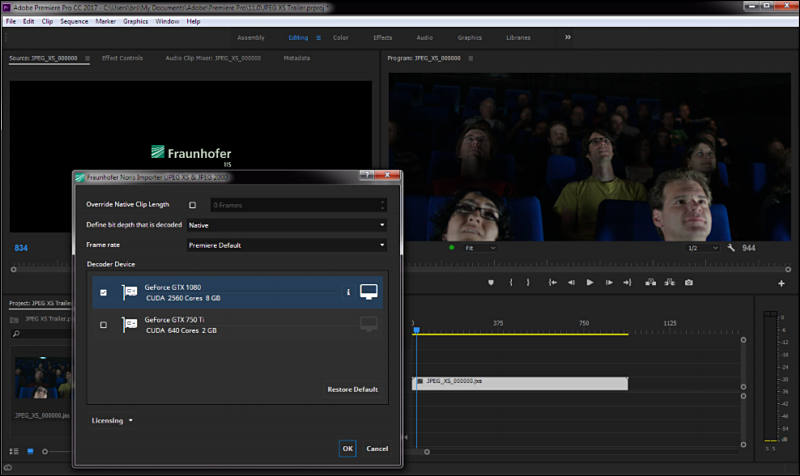The height and width of the screenshot is (476, 800).
Task: Click the timeline horizontal zoom scrollbar handle
Action: coord(427,452)
